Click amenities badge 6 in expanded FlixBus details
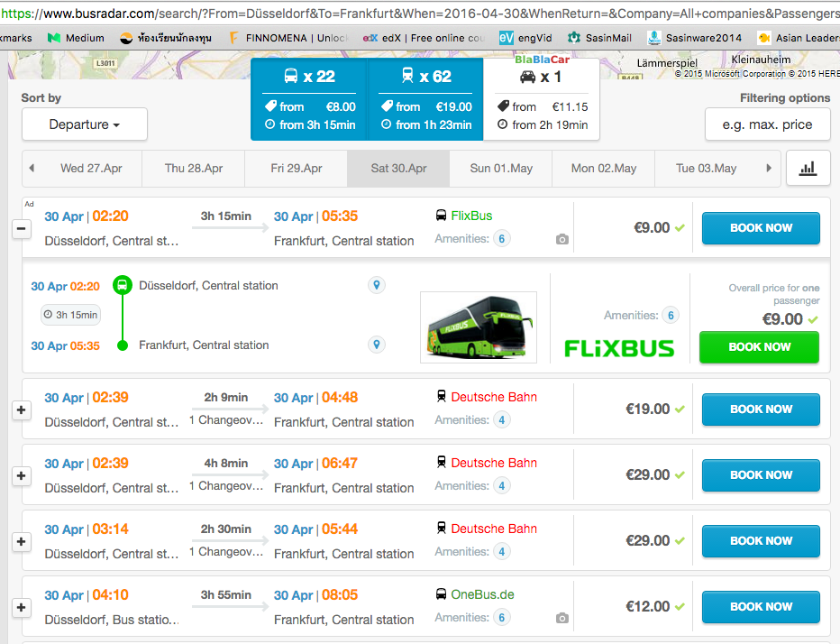This screenshot has height=644, width=840. 671,316
